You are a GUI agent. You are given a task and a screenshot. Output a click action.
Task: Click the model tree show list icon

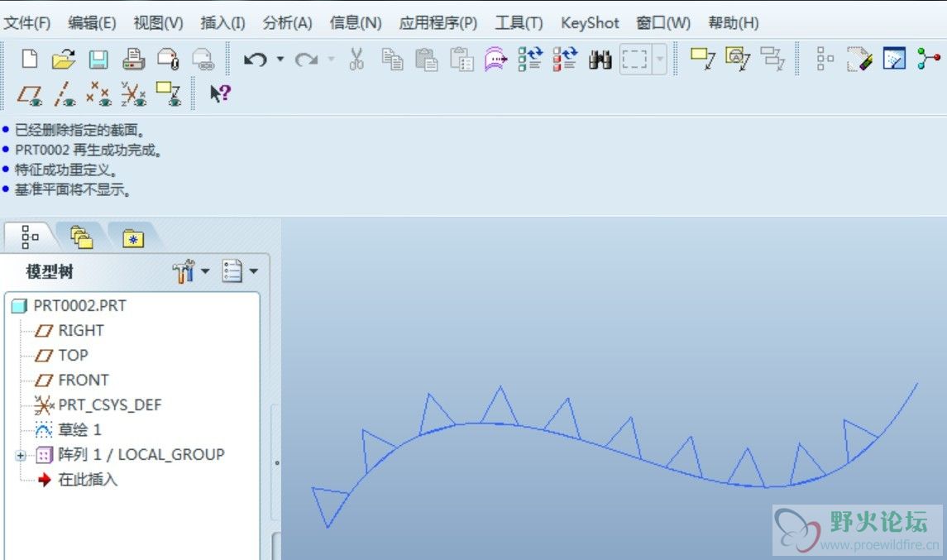click(232, 271)
